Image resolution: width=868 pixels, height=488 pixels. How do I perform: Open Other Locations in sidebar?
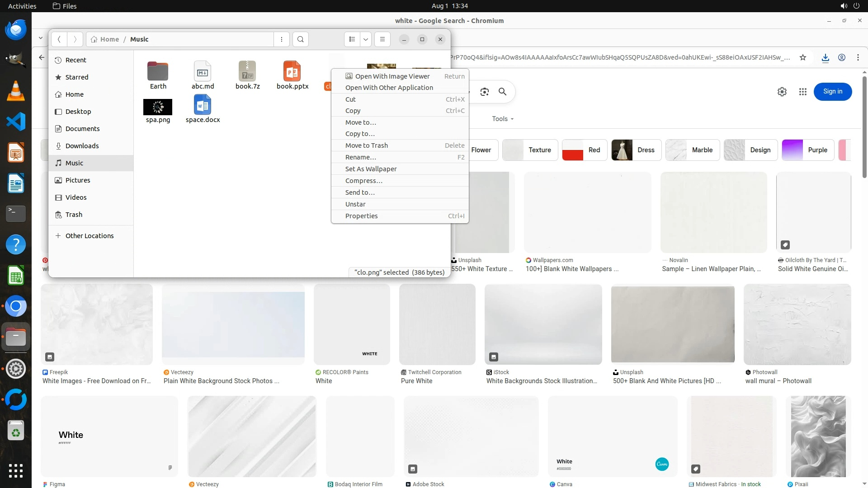click(x=89, y=236)
